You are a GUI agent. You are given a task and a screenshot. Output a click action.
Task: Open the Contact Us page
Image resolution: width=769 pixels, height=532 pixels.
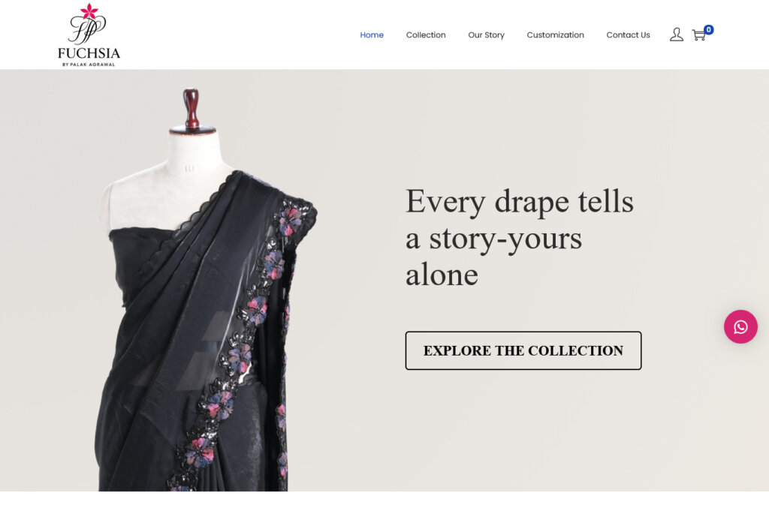click(x=628, y=35)
